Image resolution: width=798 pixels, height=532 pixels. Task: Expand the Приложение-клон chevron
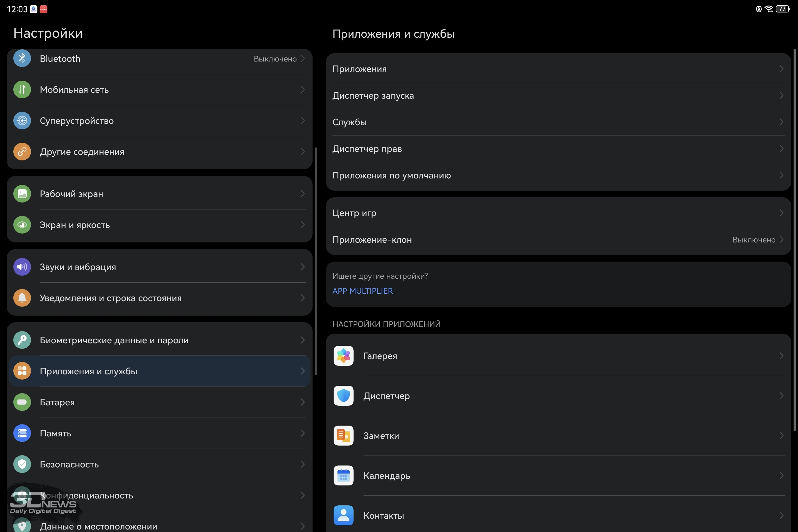(x=781, y=239)
